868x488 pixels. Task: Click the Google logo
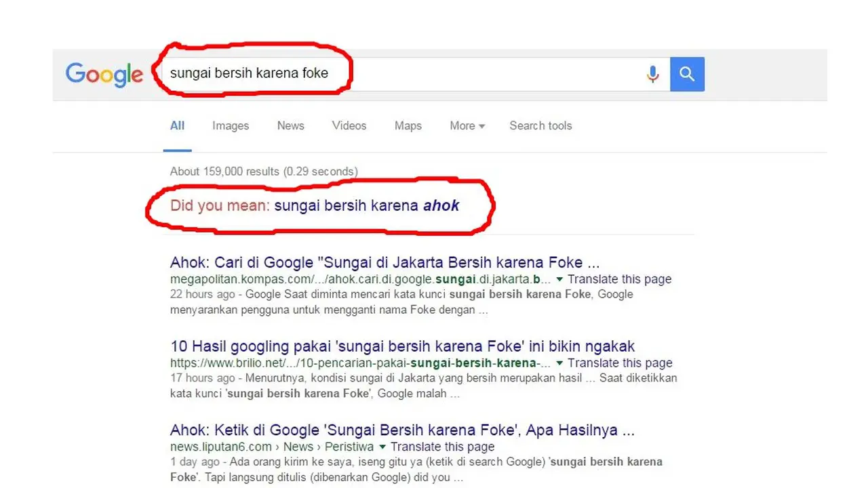pyautogui.click(x=104, y=75)
